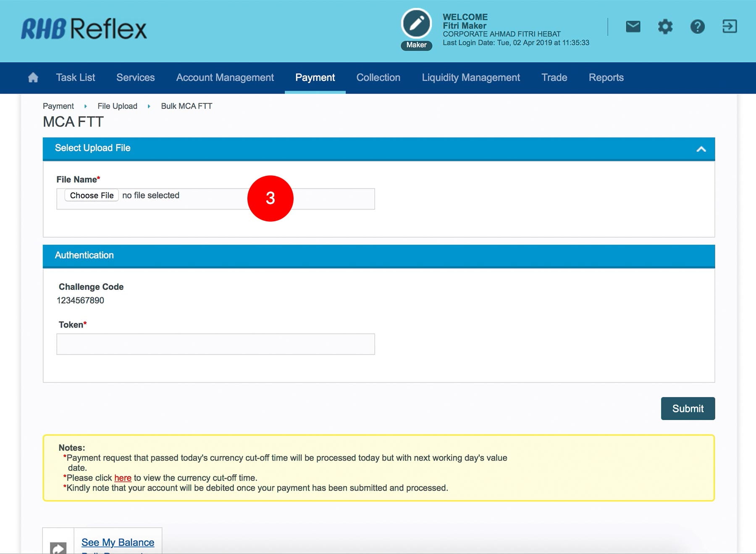Collapse the Select Upload File section
This screenshot has width=756, height=554.
tap(701, 149)
